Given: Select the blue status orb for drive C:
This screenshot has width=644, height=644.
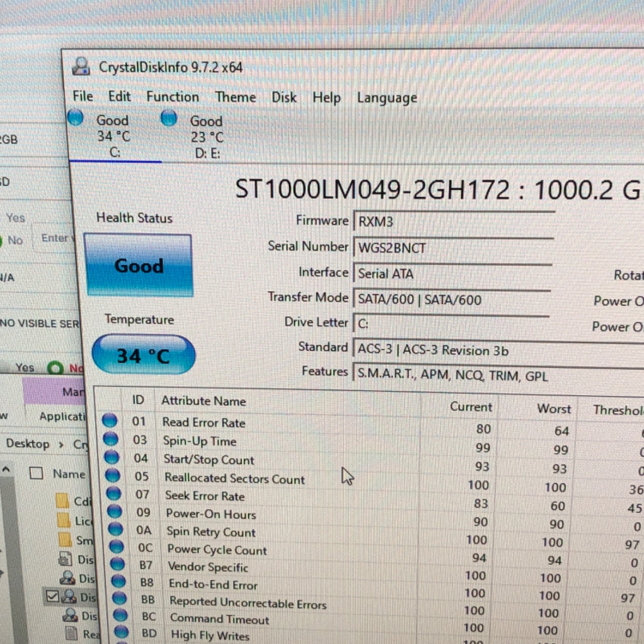Looking at the screenshot, I should [x=75, y=118].
